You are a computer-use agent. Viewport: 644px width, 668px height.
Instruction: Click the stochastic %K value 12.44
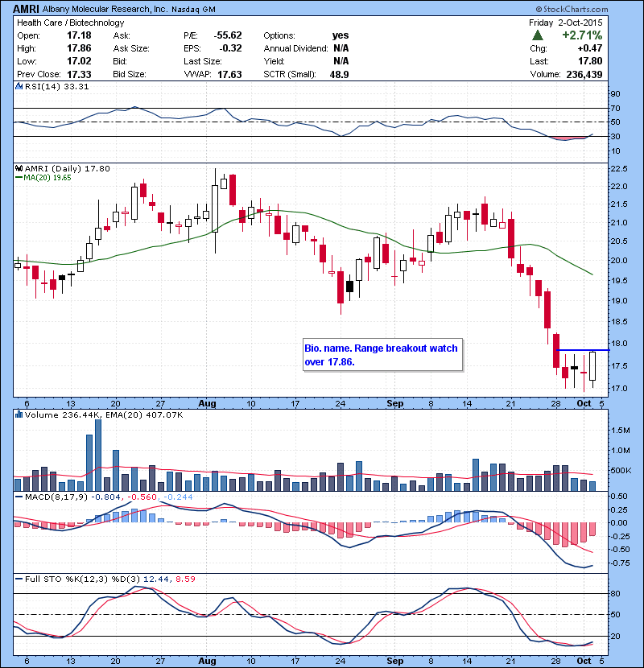pos(156,579)
